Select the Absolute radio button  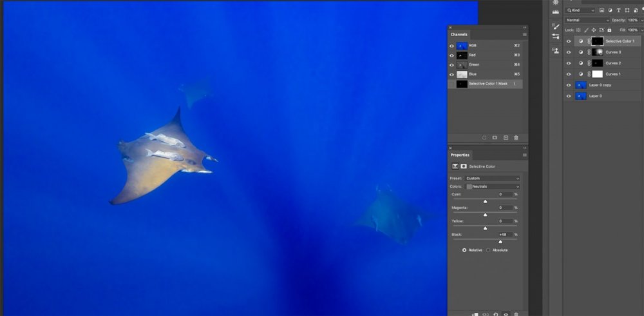488,250
